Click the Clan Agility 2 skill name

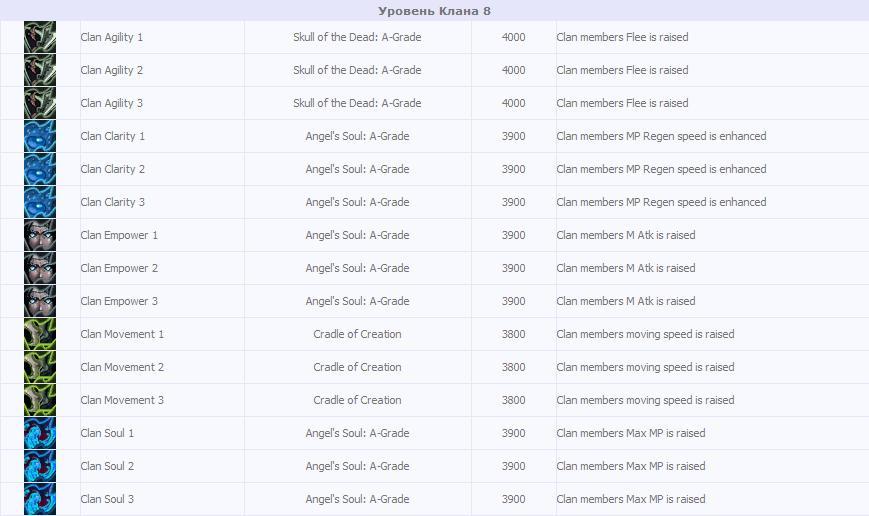(112, 70)
